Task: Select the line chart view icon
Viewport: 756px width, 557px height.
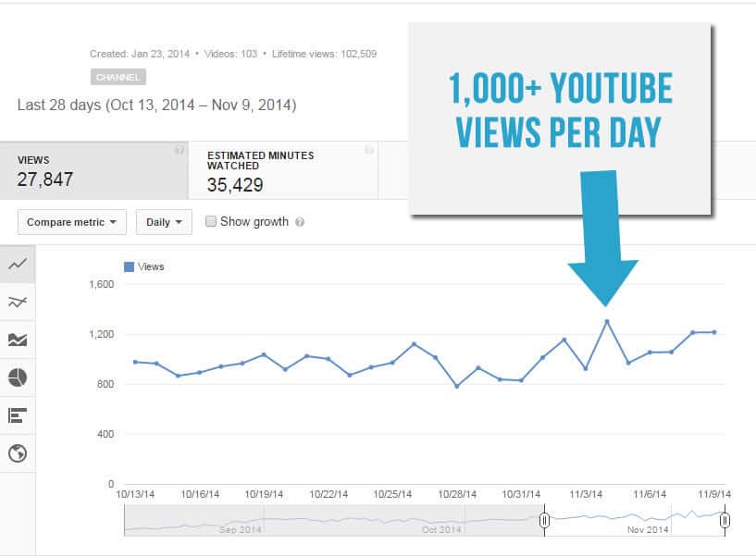Action: point(18,264)
